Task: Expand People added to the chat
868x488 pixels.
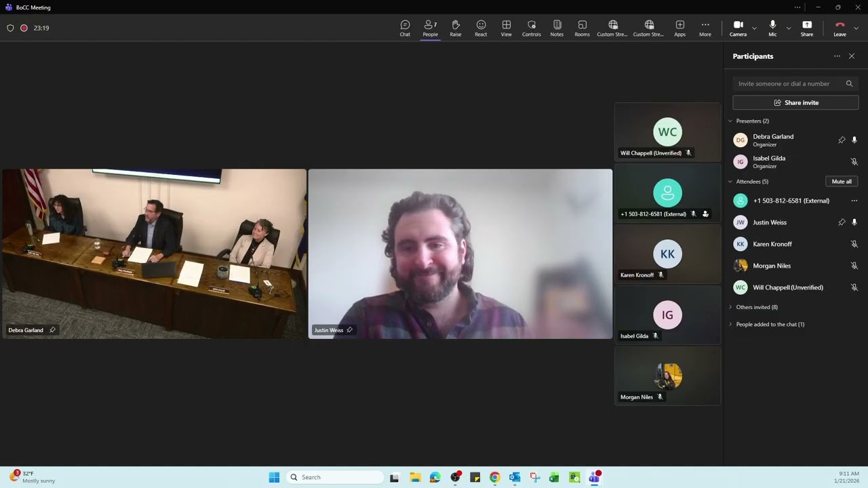Action: pyautogui.click(x=730, y=324)
